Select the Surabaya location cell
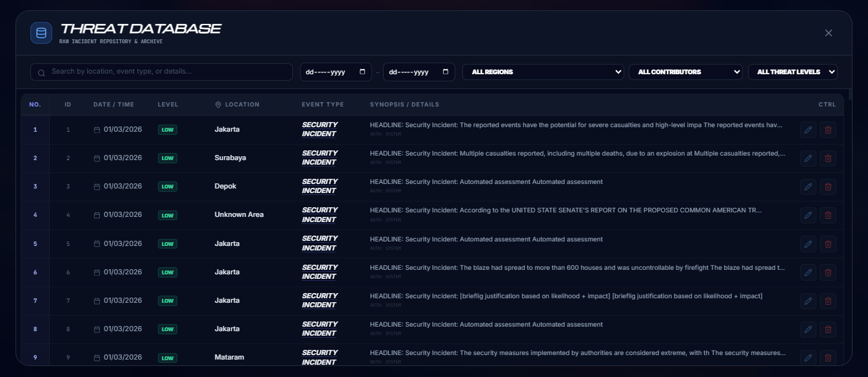 point(230,158)
